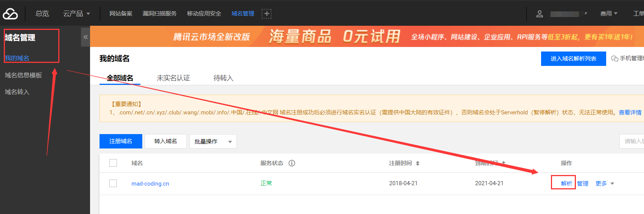Switch to the 未实名认证 tab
Image resolution: width=644 pixels, height=214 pixels.
click(173, 78)
